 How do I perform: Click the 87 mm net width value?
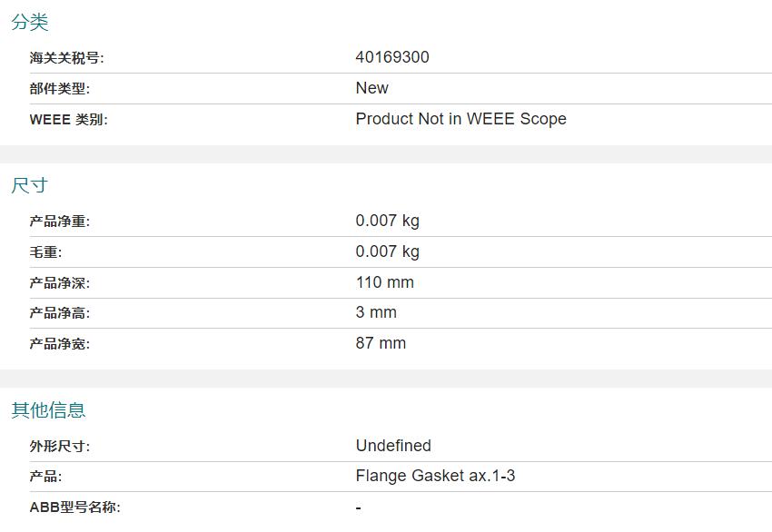[381, 343]
